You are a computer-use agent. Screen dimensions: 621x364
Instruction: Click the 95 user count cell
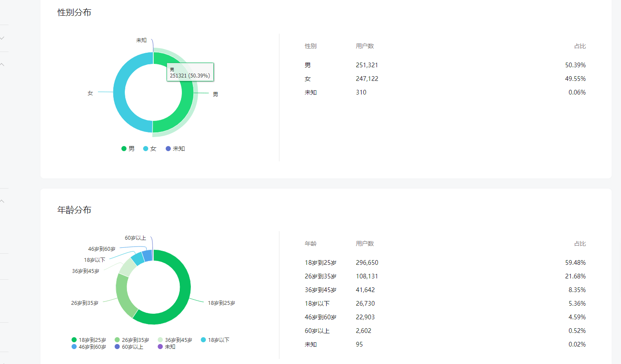point(359,344)
